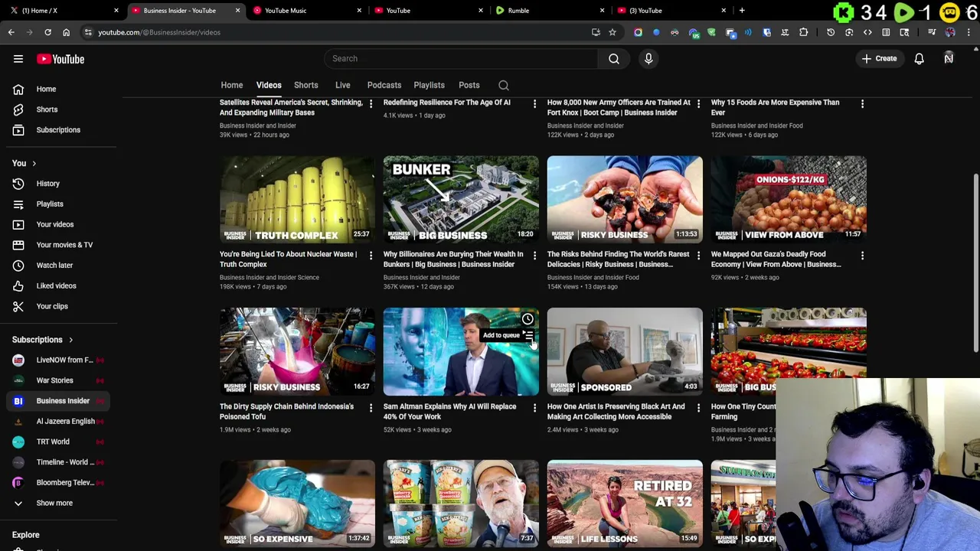
Task: Open new browser tab with plus
Action: 741,11
